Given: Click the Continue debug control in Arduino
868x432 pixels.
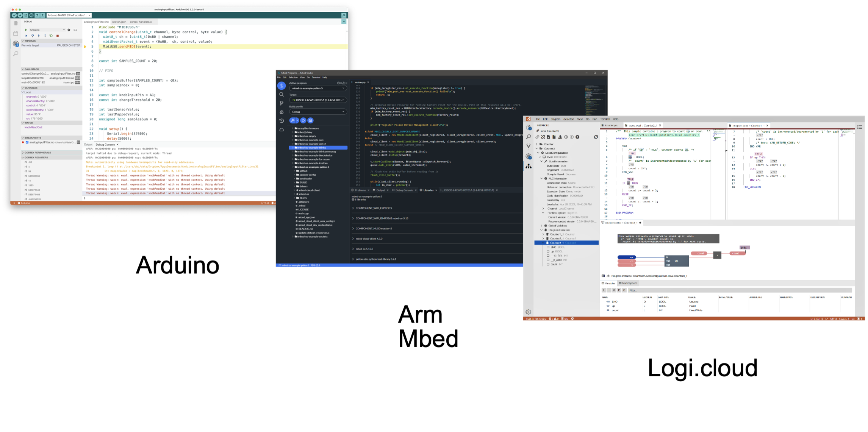Looking at the screenshot, I should 26,36.
